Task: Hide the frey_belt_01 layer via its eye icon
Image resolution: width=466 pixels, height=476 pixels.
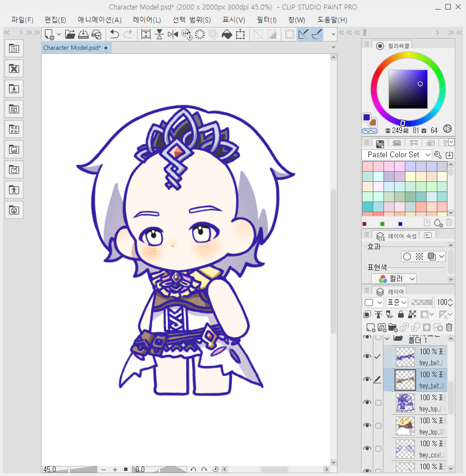Action: (367, 379)
